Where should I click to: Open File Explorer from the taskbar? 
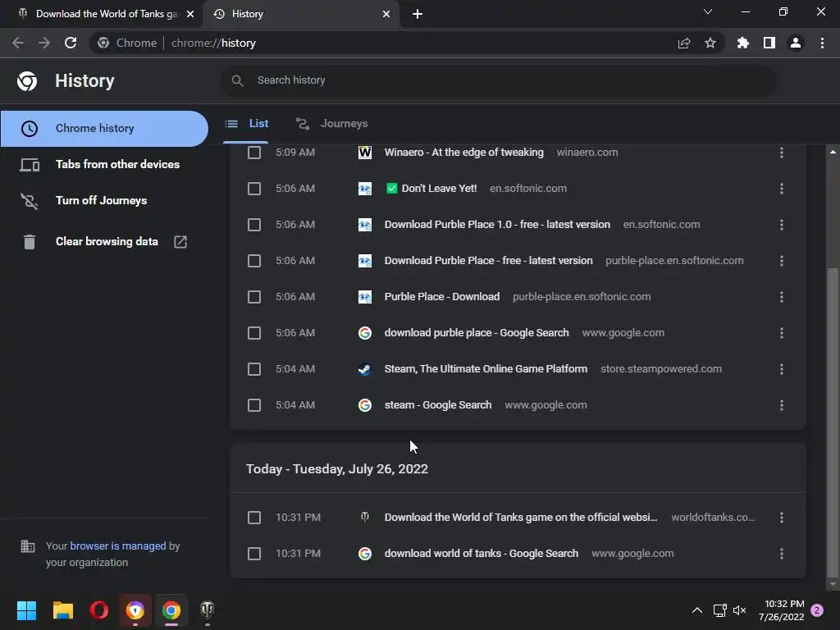pyautogui.click(x=62, y=610)
